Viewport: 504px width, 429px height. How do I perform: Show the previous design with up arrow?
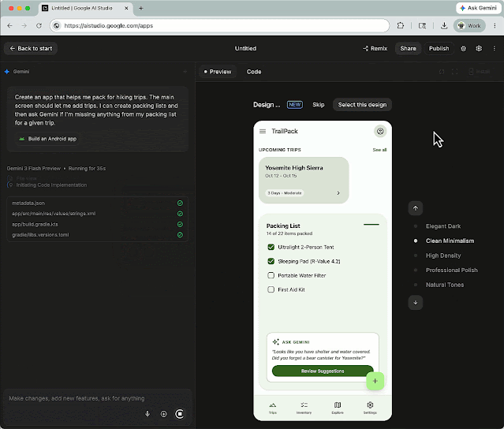click(416, 208)
